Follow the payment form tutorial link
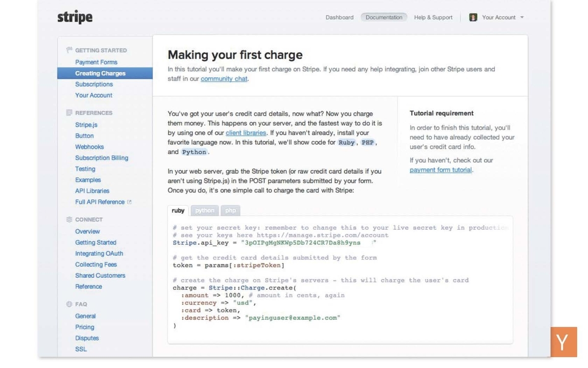The image size is (588, 368). [441, 170]
